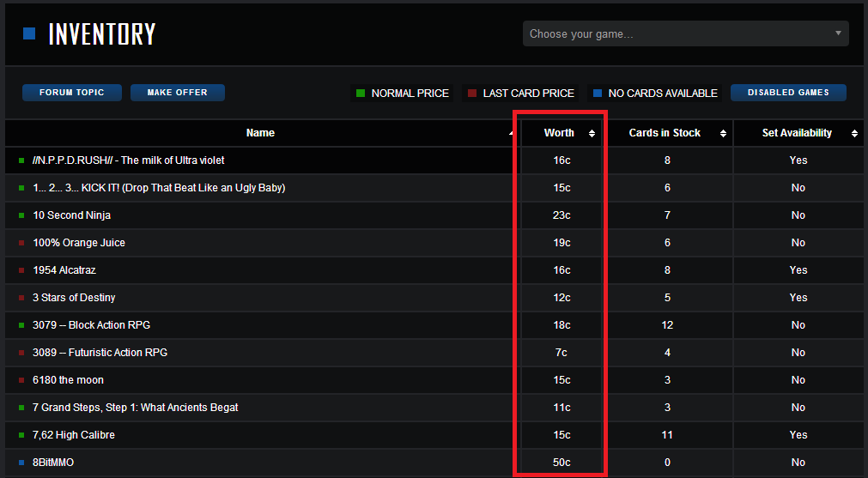Click the Normal Price legend label
868x478 pixels.
[410, 94]
